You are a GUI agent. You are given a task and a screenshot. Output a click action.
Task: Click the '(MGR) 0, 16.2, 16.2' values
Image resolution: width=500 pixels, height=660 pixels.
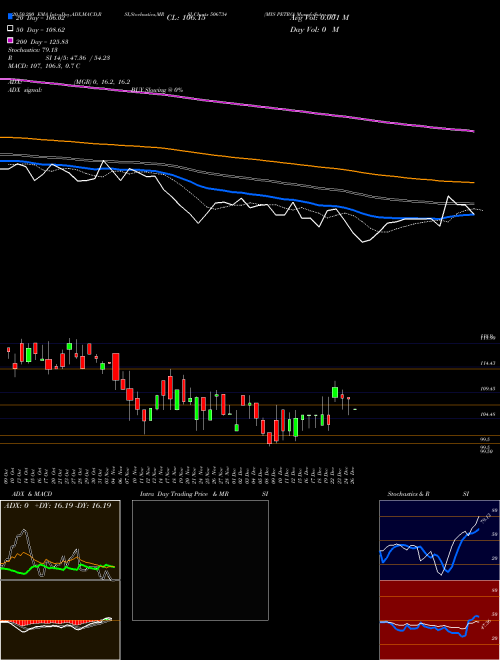point(102,82)
